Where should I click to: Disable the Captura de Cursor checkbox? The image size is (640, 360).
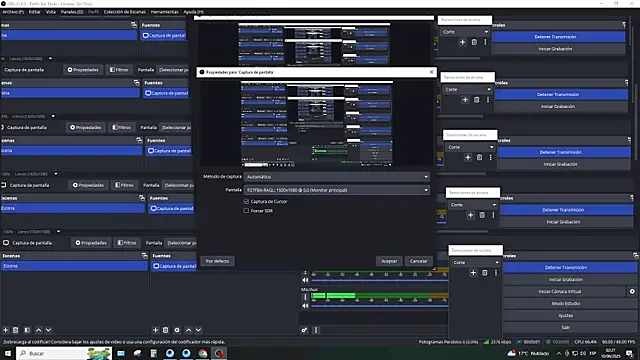point(246,201)
